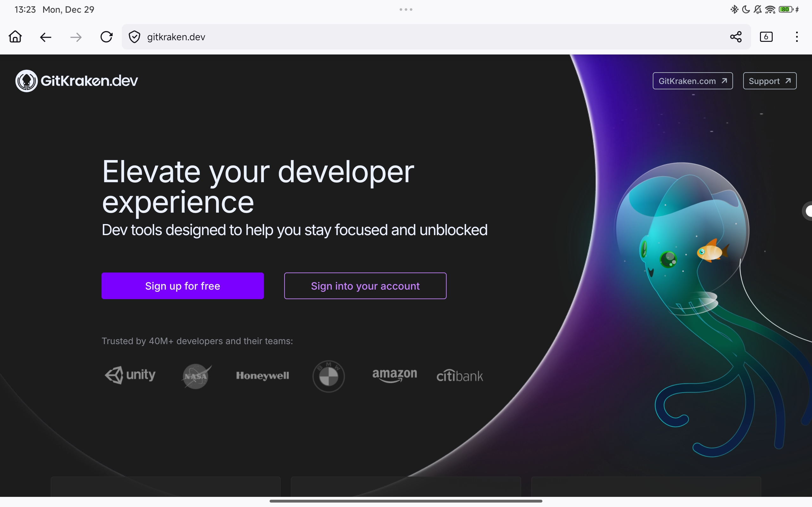Viewport: 812px width, 507px height.
Task: Select Sign into your account
Action: [365, 286]
